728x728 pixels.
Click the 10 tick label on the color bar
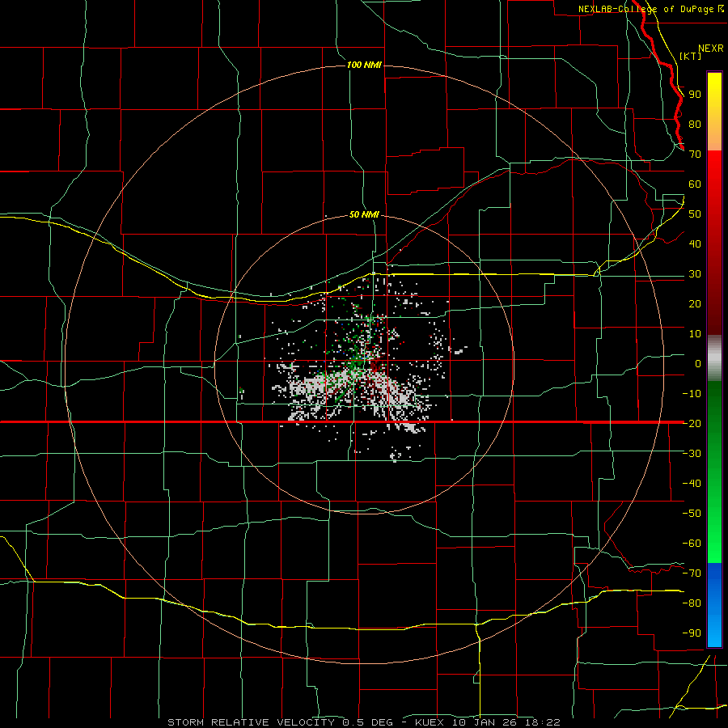[x=695, y=334]
